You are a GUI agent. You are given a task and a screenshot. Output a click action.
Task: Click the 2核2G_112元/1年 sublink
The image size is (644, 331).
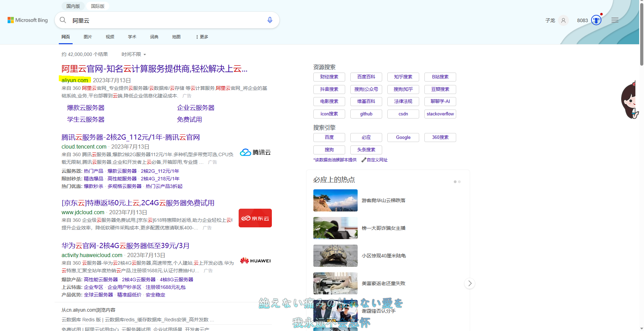click(x=160, y=171)
